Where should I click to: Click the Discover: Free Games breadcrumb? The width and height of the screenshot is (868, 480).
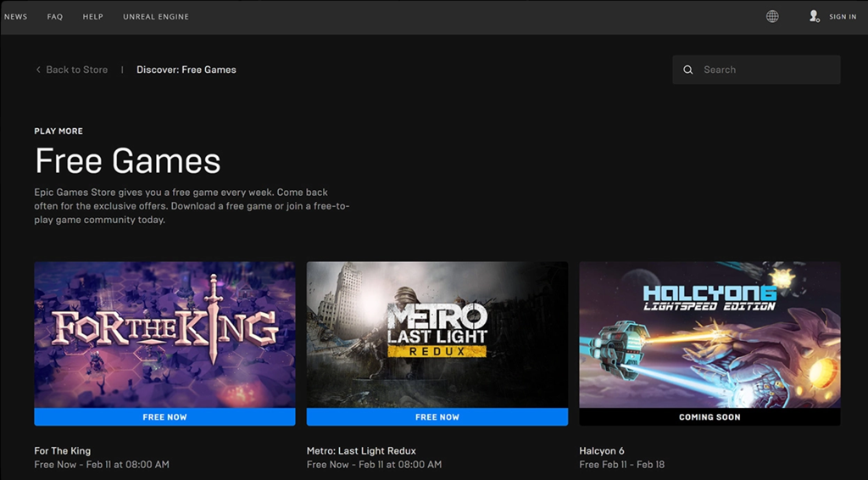pyautogui.click(x=186, y=70)
